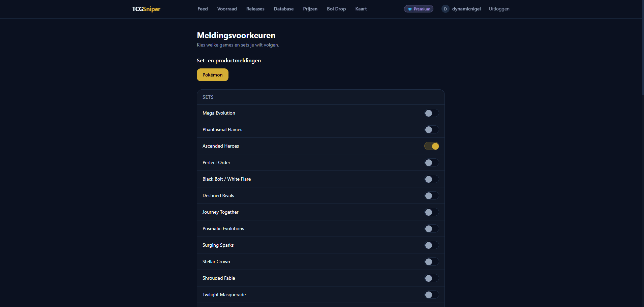Switch on Prismatic Evolutions notifications
Image resolution: width=644 pixels, height=307 pixels.
[431, 229]
